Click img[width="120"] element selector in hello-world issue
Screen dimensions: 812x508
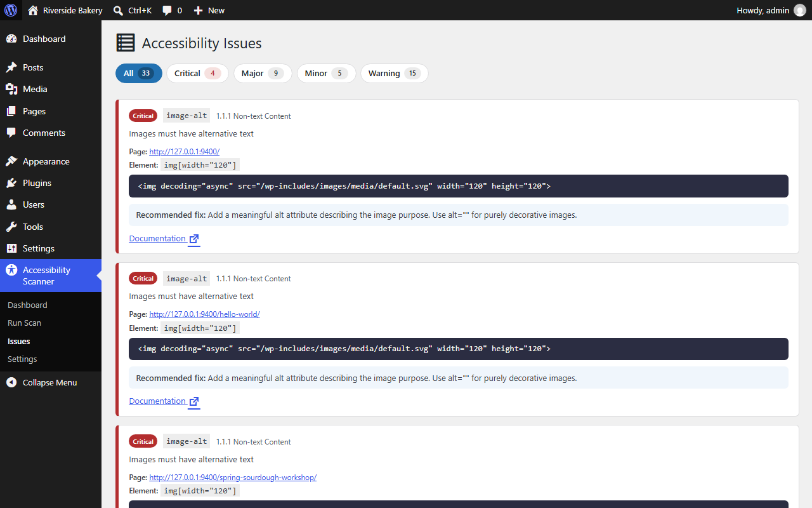click(x=200, y=328)
